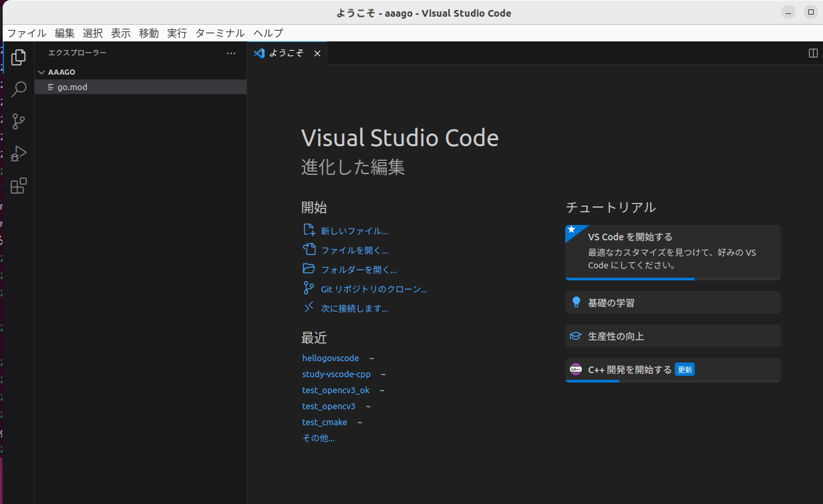Open the Source Control view
The width and height of the screenshot is (823, 504).
pos(19,121)
